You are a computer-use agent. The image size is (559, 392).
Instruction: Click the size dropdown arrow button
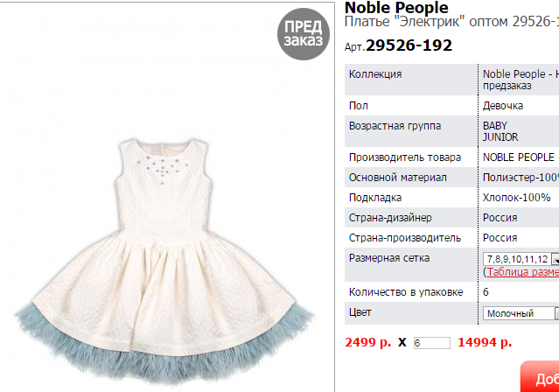point(556,259)
